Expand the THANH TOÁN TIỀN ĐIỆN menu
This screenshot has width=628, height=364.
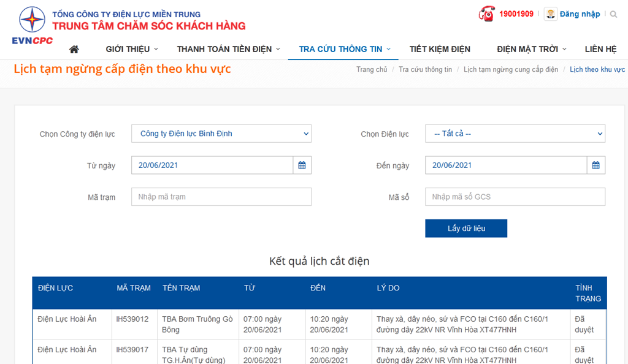(228, 49)
